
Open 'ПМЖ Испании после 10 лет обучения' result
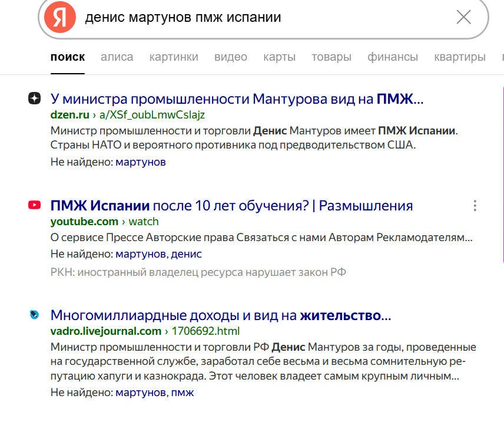tap(231, 206)
